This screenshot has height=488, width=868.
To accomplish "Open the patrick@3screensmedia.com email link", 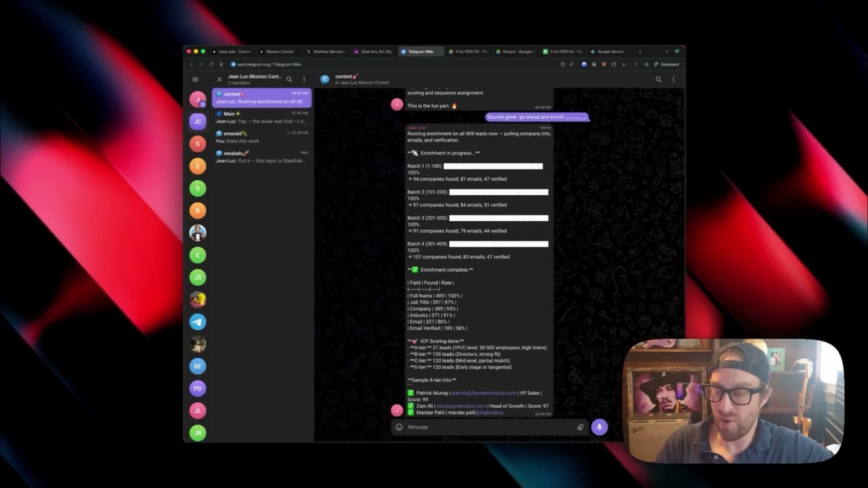I will click(484, 393).
